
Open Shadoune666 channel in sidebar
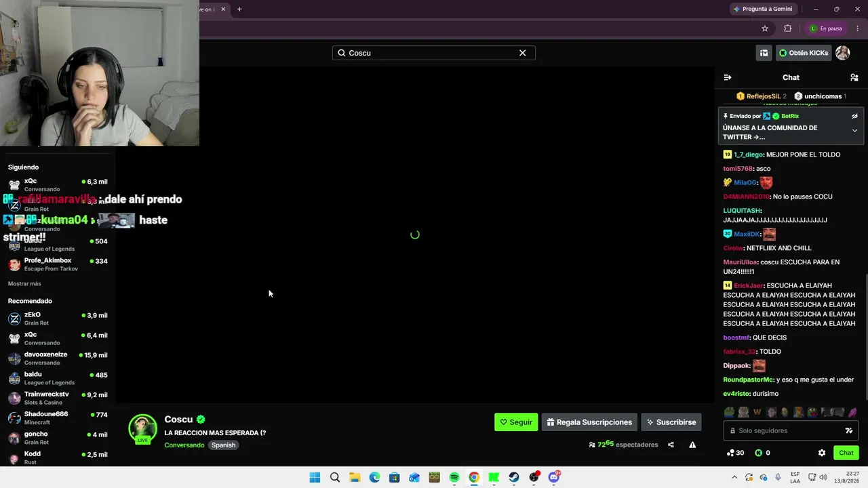click(x=58, y=418)
